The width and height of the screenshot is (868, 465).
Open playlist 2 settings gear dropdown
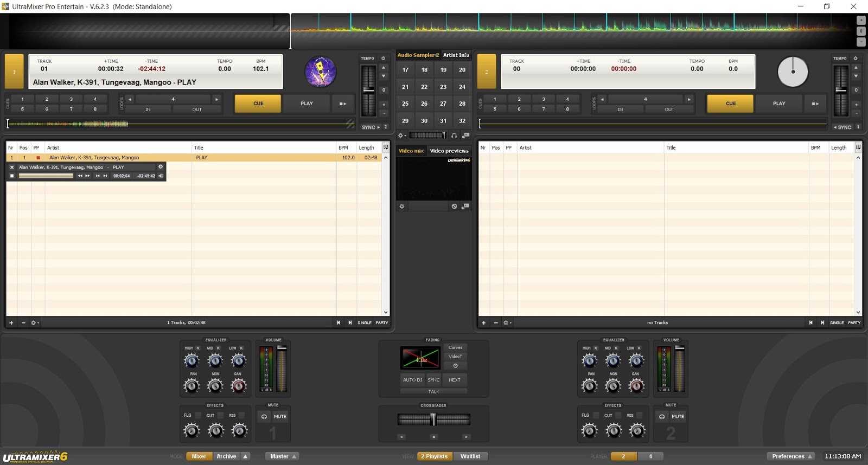pyautogui.click(x=507, y=323)
